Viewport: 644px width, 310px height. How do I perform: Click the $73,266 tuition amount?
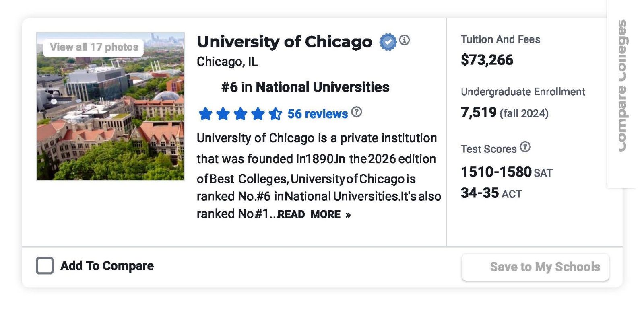point(487,60)
